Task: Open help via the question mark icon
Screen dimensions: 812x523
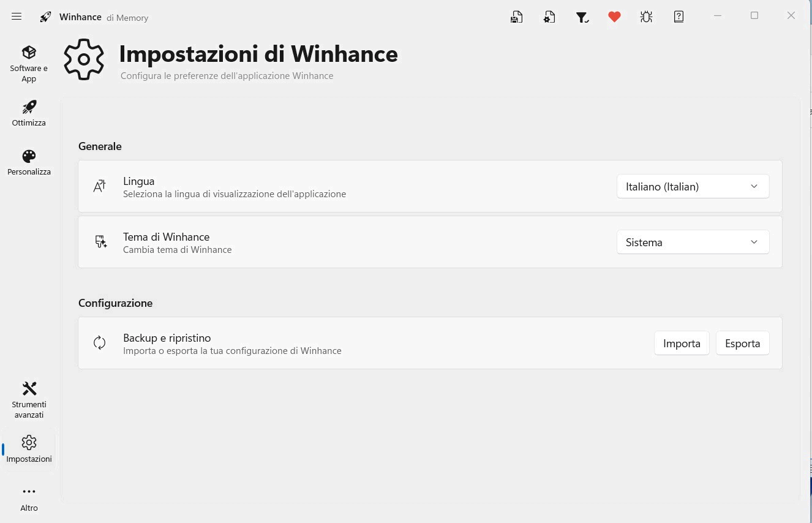Action: pos(679,17)
